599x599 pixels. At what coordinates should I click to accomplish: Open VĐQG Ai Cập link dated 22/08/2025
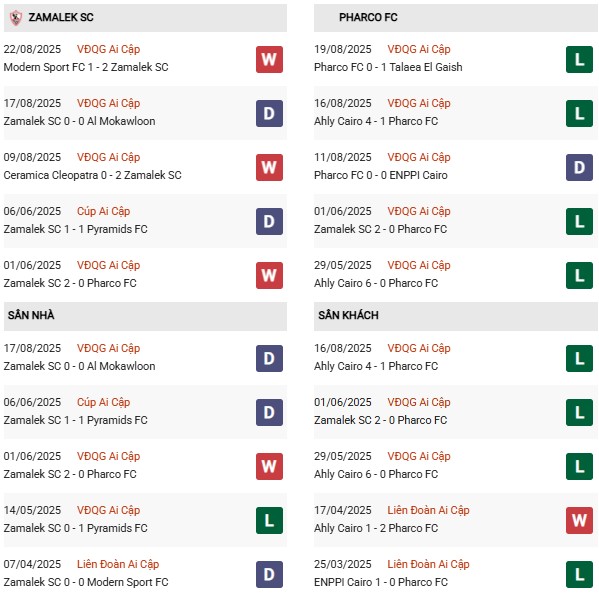pos(108,49)
